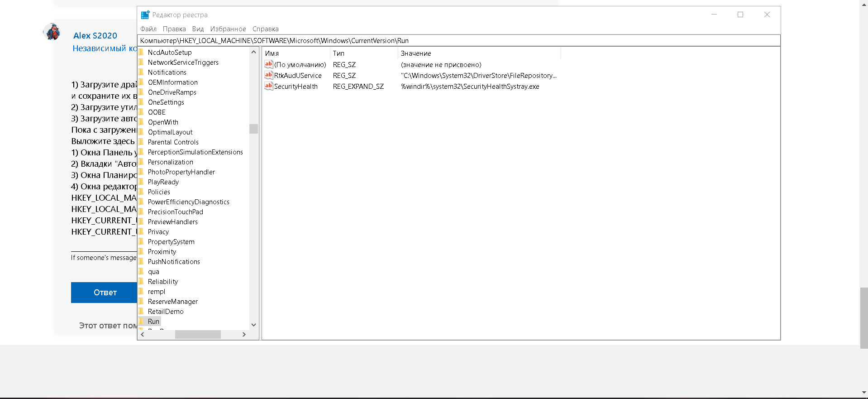
Task: Select the OpenWith key
Action: (x=163, y=122)
